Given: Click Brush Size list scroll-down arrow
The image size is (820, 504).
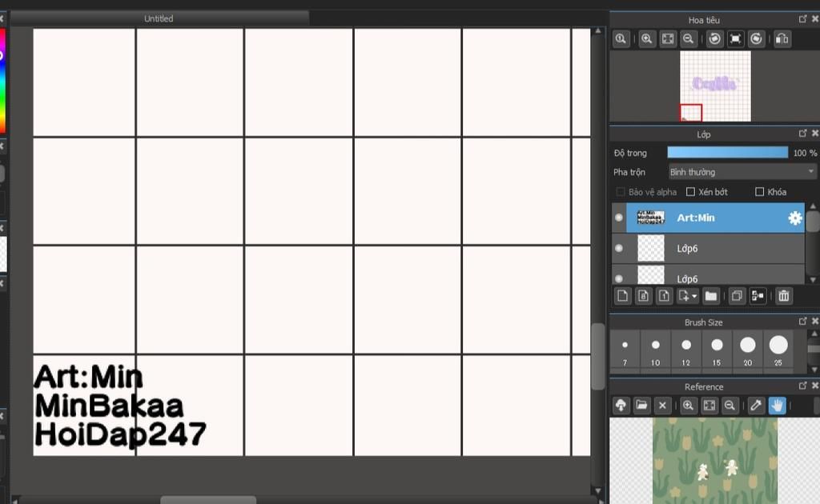Looking at the screenshot, I should click(814, 370).
